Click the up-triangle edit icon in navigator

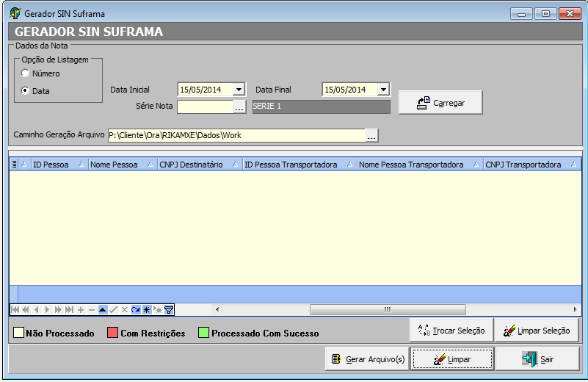point(103,310)
